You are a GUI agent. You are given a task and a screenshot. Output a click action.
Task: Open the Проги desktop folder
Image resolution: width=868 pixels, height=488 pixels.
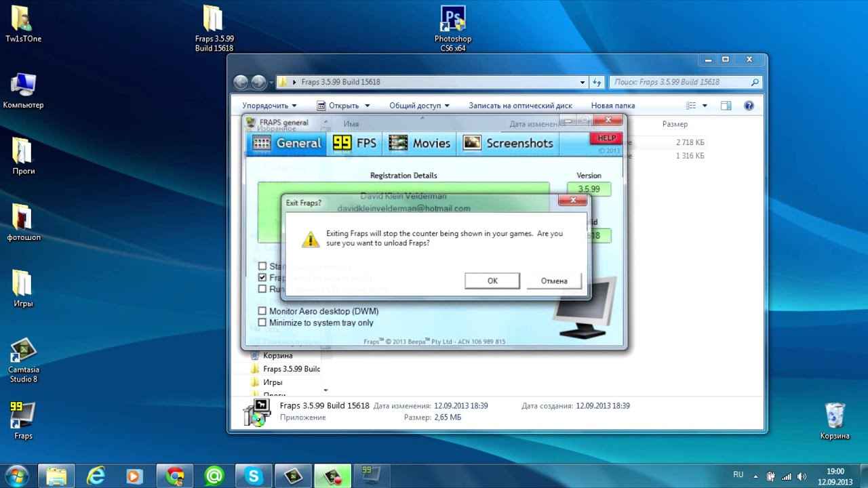coord(23,157)
